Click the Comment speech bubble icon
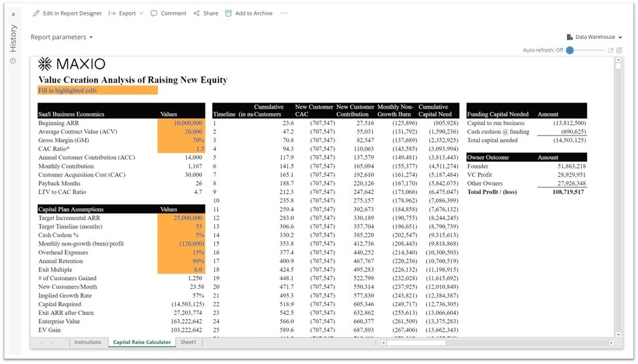 pyautogui.click(x=154, y=13)
